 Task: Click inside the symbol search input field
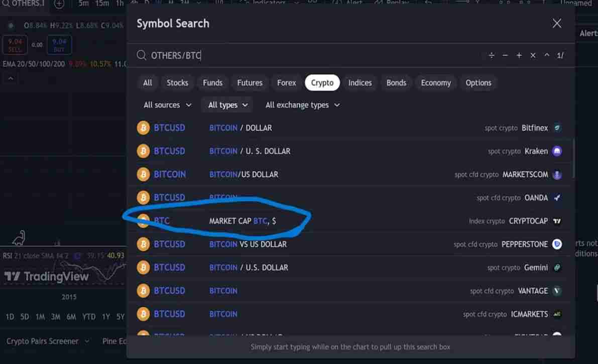pyautogui.click(x=301, y=55)
